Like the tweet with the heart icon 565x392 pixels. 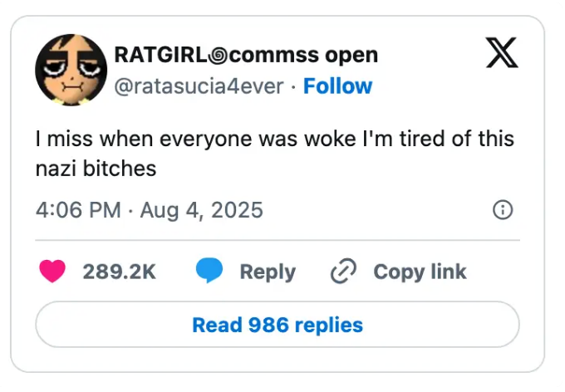(52, 272)
